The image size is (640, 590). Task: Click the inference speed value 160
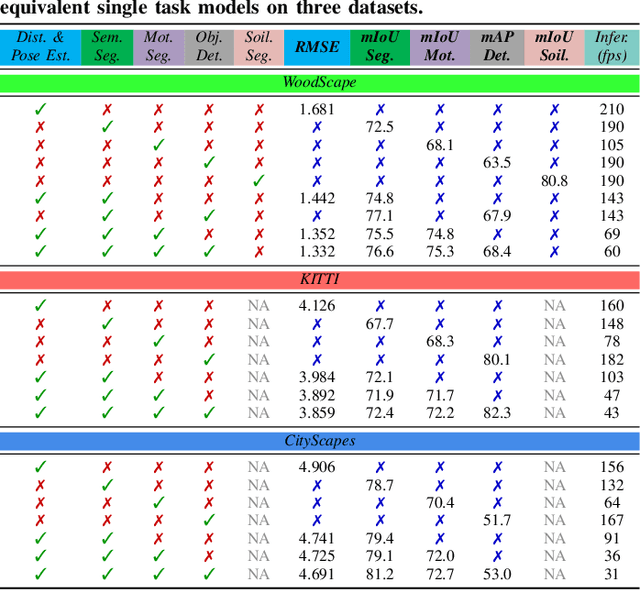pyautogui.click(x=612, y=306)
